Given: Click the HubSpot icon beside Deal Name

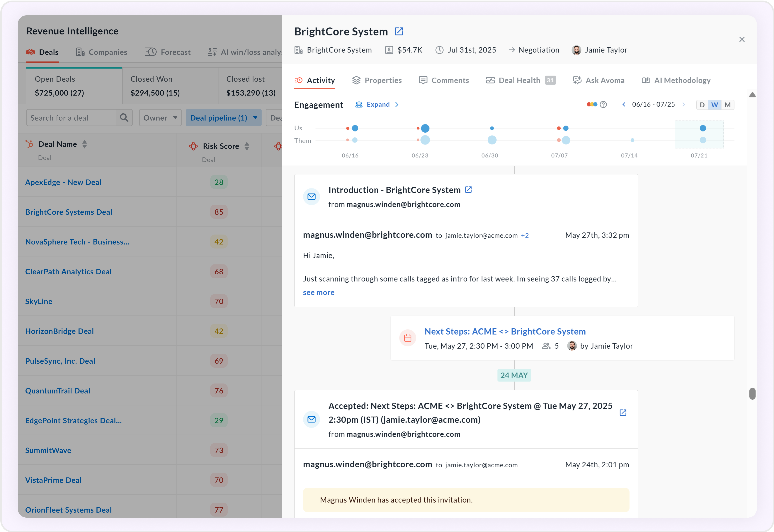Looking at the screenshot, I should (30, 144).
